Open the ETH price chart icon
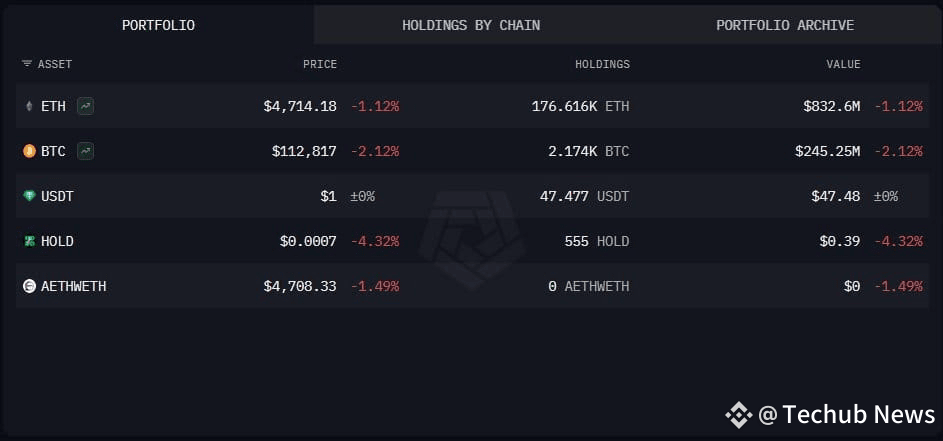The image size is (943, 441). point(85,106)
